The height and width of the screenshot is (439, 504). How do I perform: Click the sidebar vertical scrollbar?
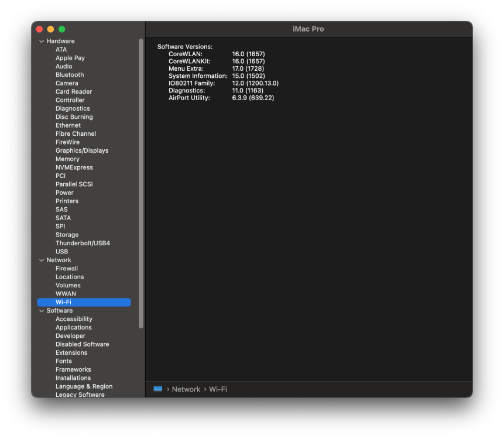coord(141,183)
